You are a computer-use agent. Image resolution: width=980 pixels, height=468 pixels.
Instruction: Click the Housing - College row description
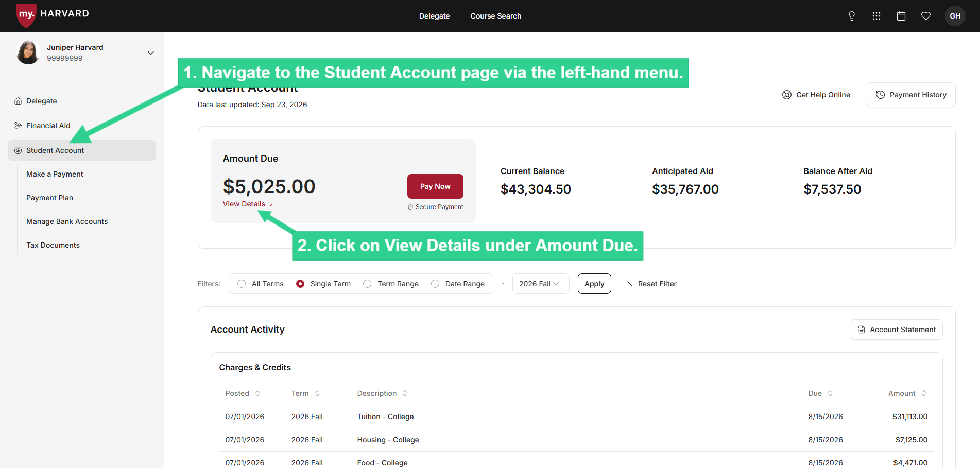coord(388,440)
